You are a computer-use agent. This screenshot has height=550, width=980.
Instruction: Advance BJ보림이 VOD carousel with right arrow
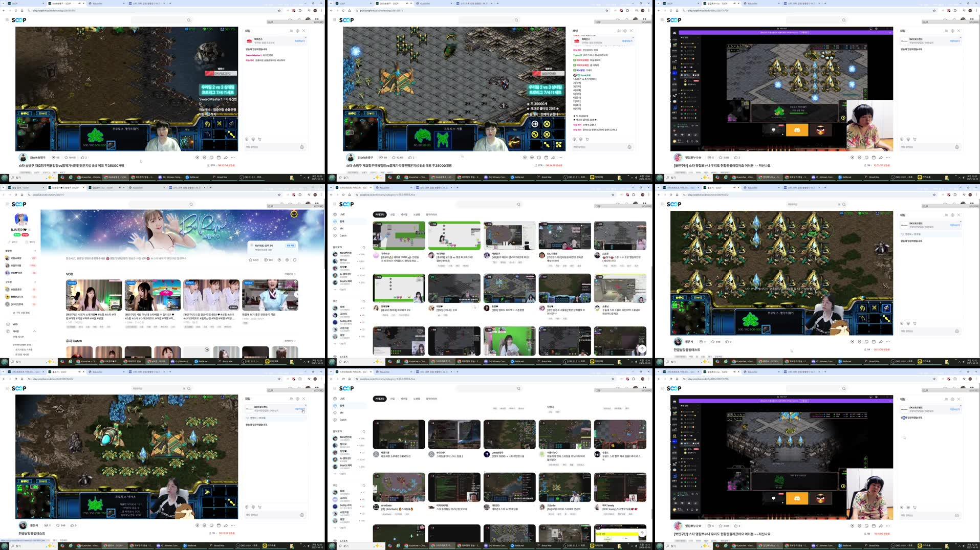pos(297,294)
